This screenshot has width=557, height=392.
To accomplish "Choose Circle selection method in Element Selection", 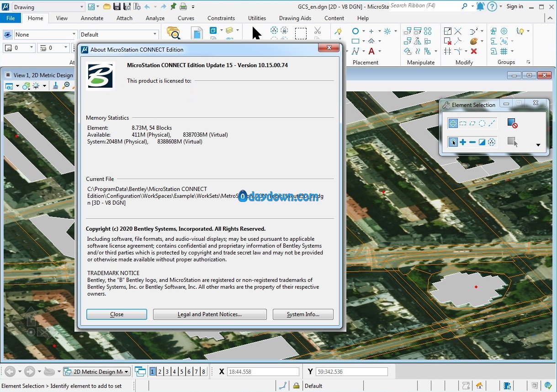I will (482, 123).
